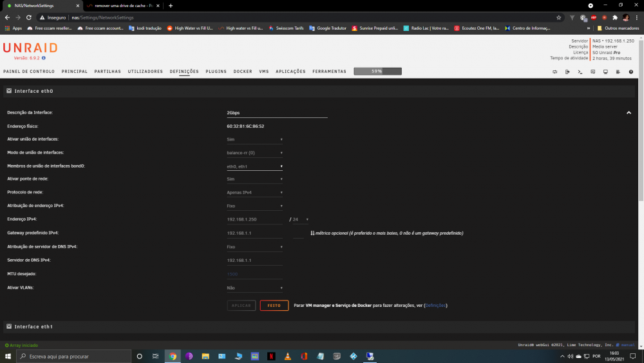The width and height of the screenshot is (644, 363).
Task: Open the system log icon
Action: [618, 72]
